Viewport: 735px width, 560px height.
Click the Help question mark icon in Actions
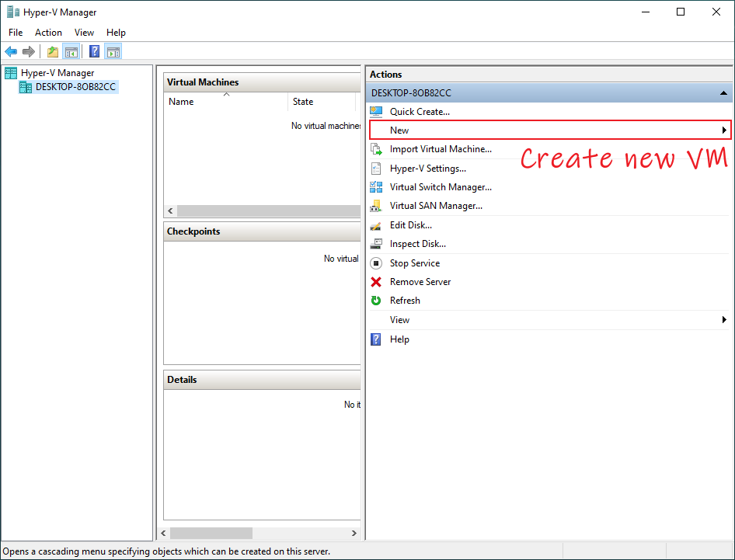coord(376,339)
